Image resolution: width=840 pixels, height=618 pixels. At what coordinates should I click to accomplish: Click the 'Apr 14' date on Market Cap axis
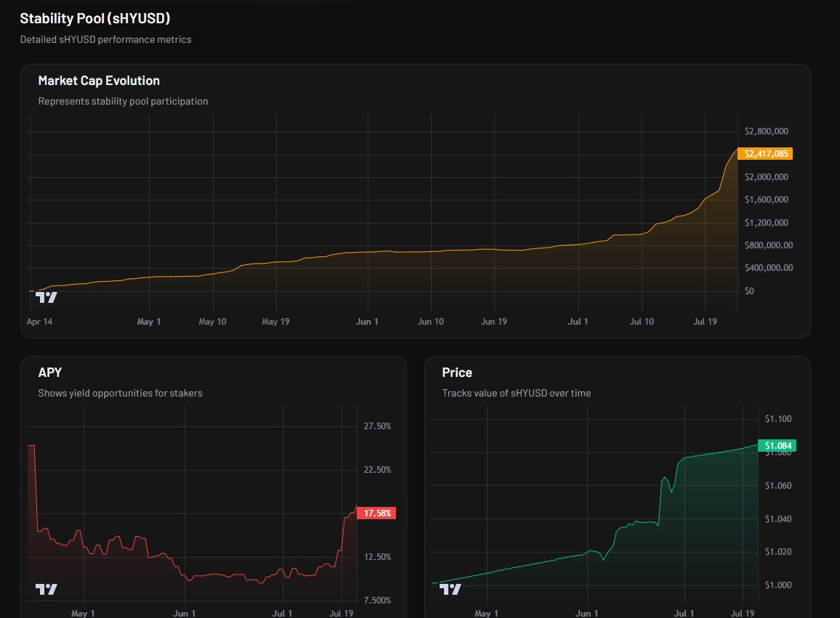(39, 321)
